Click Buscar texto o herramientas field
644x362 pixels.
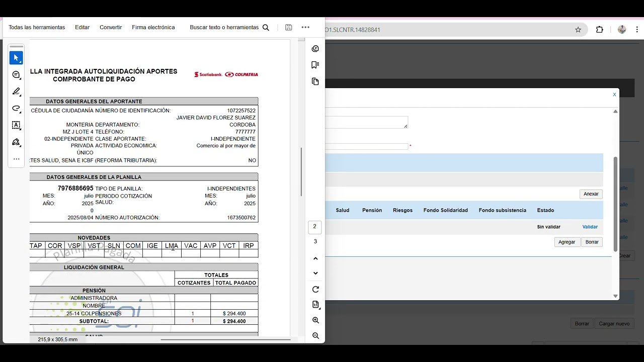(224, 28)
